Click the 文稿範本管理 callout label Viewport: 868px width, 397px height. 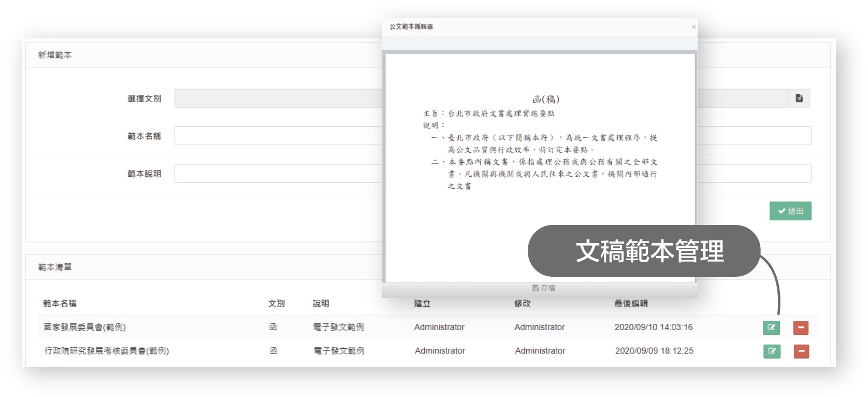coord(649,251)
